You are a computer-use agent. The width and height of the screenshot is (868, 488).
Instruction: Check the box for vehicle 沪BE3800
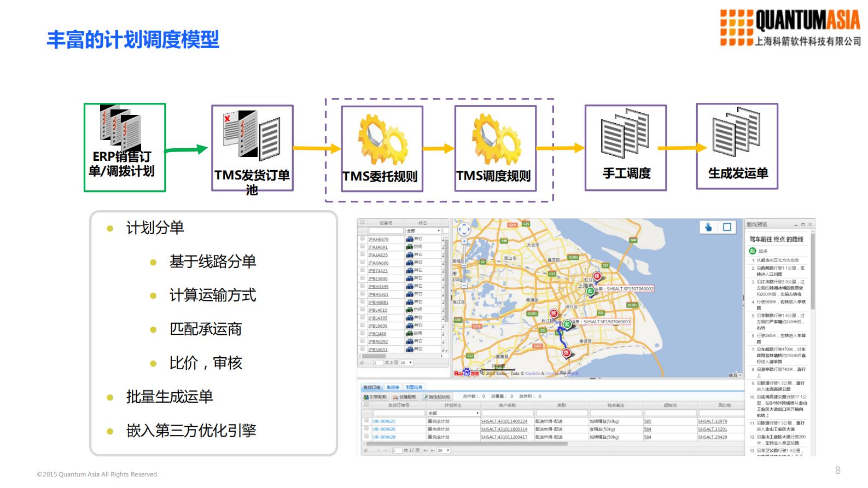coord(363,278)
